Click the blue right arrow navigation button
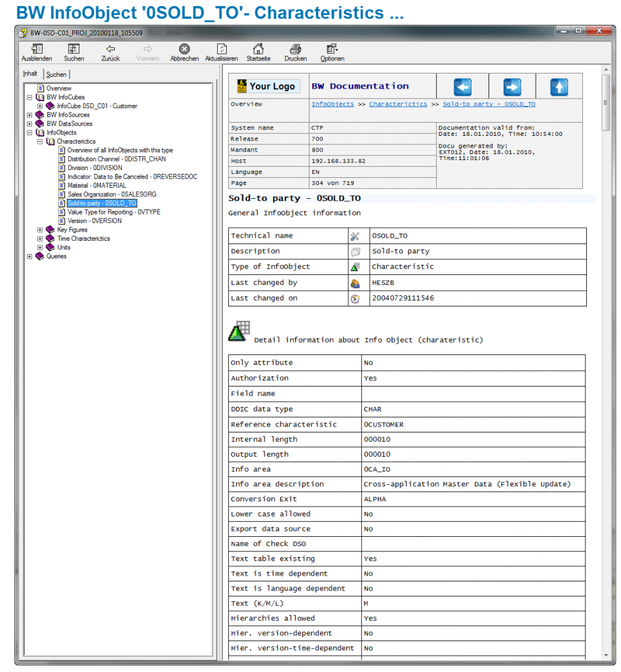The height and width of the screenshot is (672, 621). (x=511, y=87)
